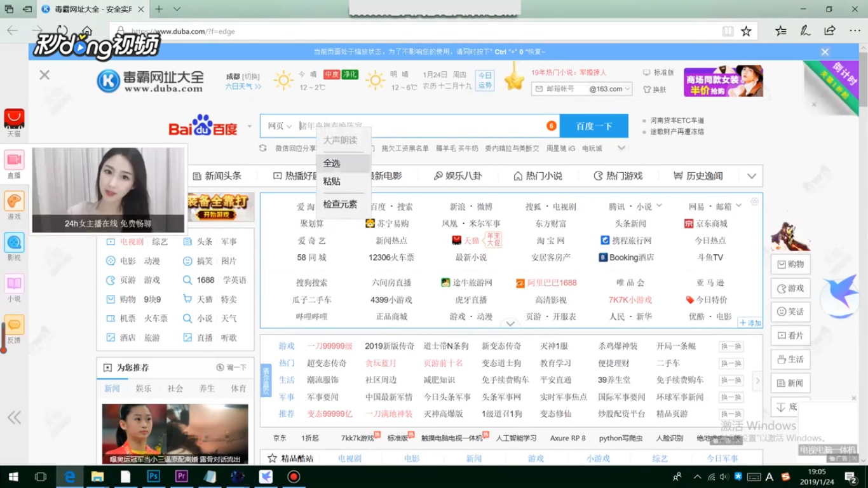The height and width of the screenshot is (488, 868).
Task: Collapse sidebar with double chevron icon
Action: tap(14, 417)
